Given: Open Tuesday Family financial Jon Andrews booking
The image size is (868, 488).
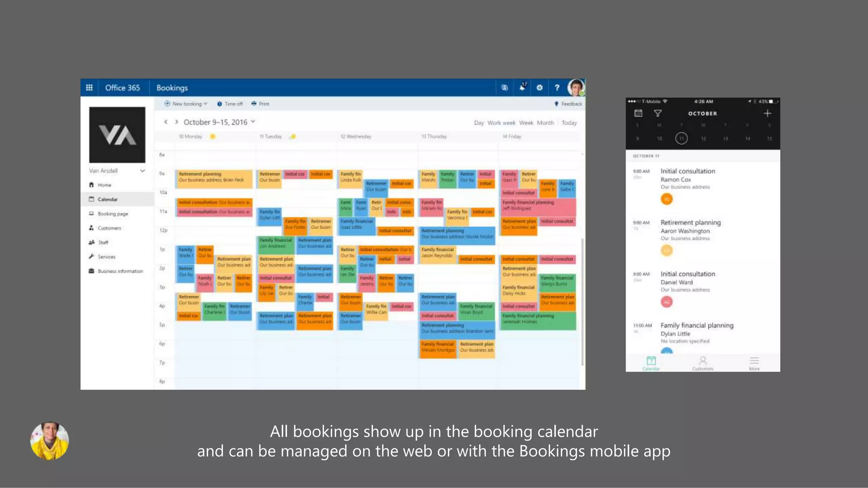Looking at the screenshot, I should click(x=276, y=244).
